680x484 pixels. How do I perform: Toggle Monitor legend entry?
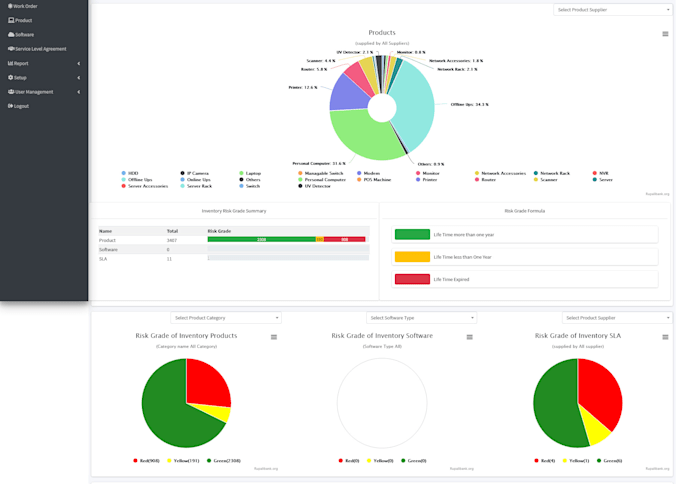428,173
